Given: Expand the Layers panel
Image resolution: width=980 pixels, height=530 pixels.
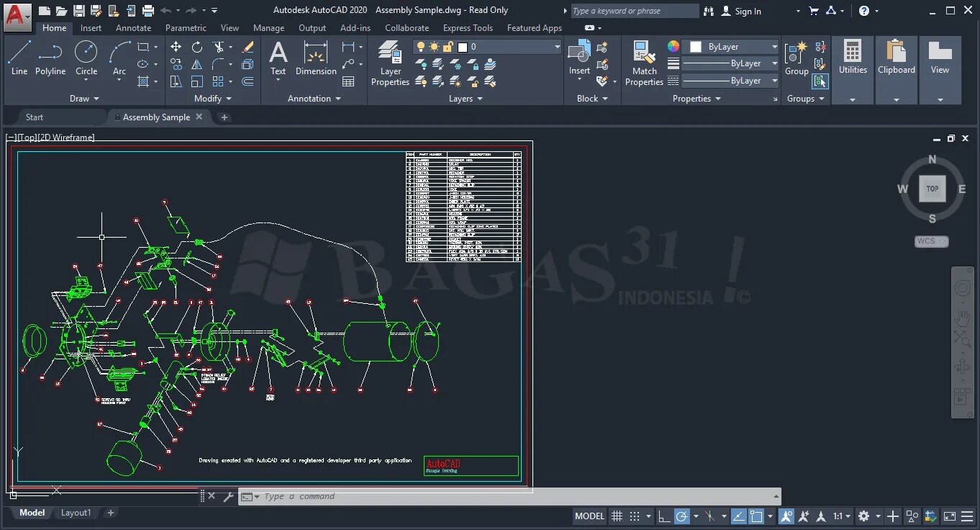Looking at the screenshot, I should [x=466, y=99].
